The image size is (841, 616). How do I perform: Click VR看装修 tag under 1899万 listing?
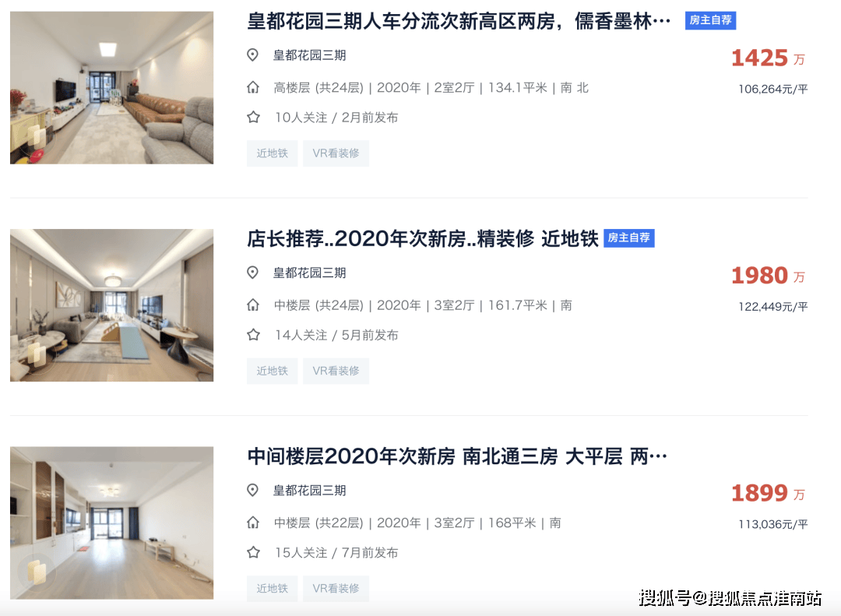coord(336,589)
